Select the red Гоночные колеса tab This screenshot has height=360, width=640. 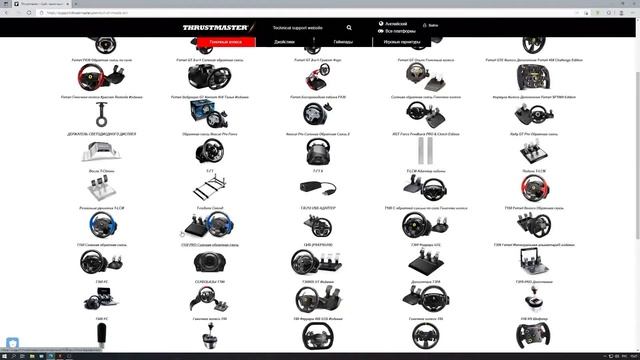(x=226, y=42)
